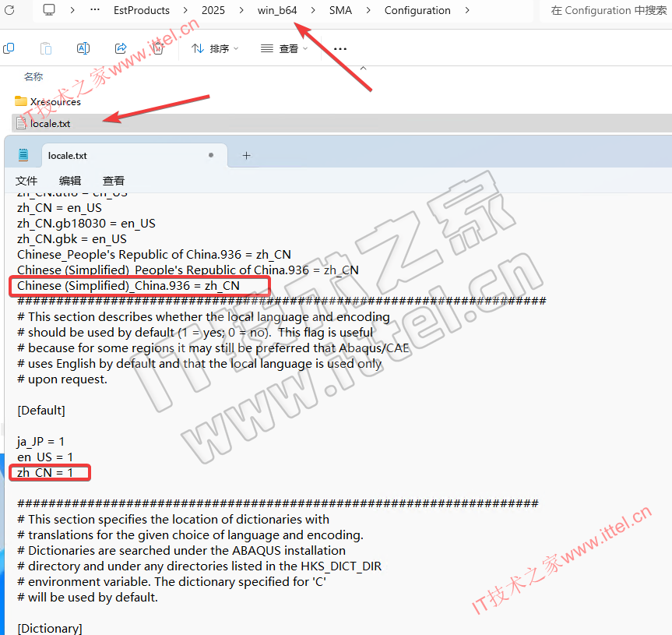Open the 排序 sort dropdown
The height and width of the screenshot is (635, 672).
(x=214, y=48)
